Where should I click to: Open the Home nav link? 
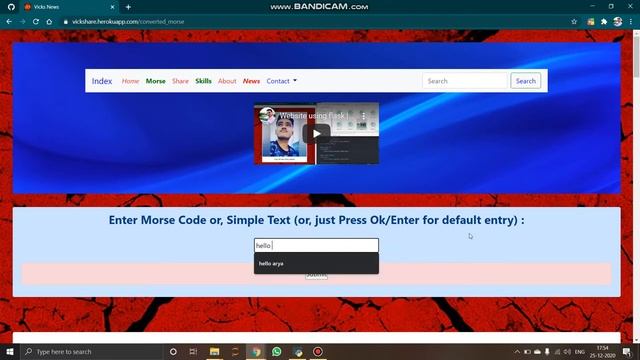(130, 81)
